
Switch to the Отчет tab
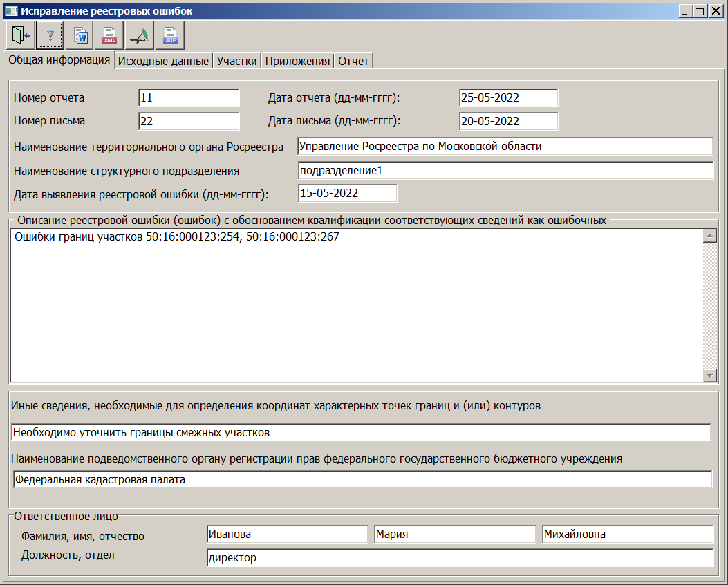(x=353, y=60)
